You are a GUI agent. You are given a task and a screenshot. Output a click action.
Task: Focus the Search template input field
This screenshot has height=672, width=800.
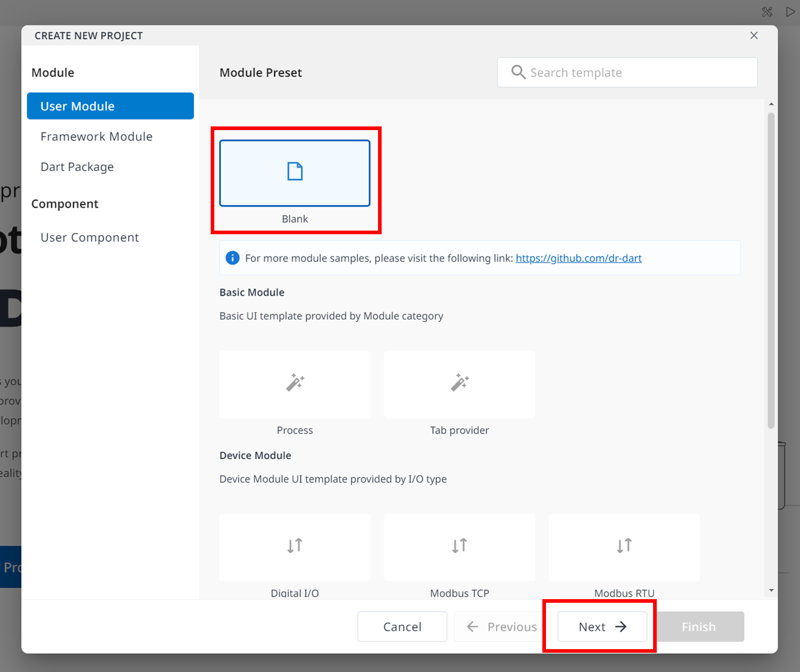pyautogui.click(x=627, y=72)
